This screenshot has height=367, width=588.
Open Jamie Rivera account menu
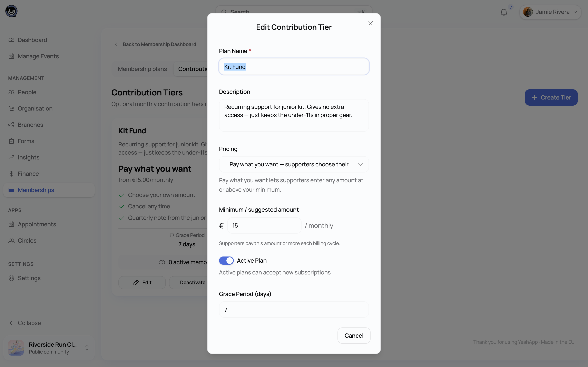(x=550, y=12)
